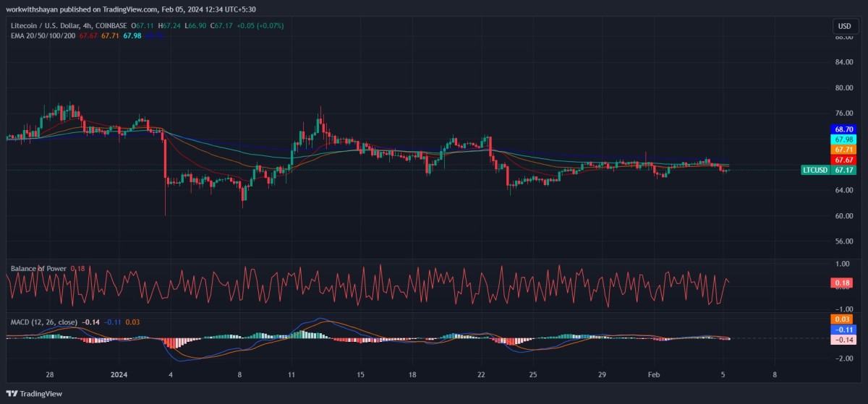The width and height of the screenshot is (868, 404).
Task: Click the orange 0.03 MACD signal tag
Action: pyautogui.click(x=842, y=319)
